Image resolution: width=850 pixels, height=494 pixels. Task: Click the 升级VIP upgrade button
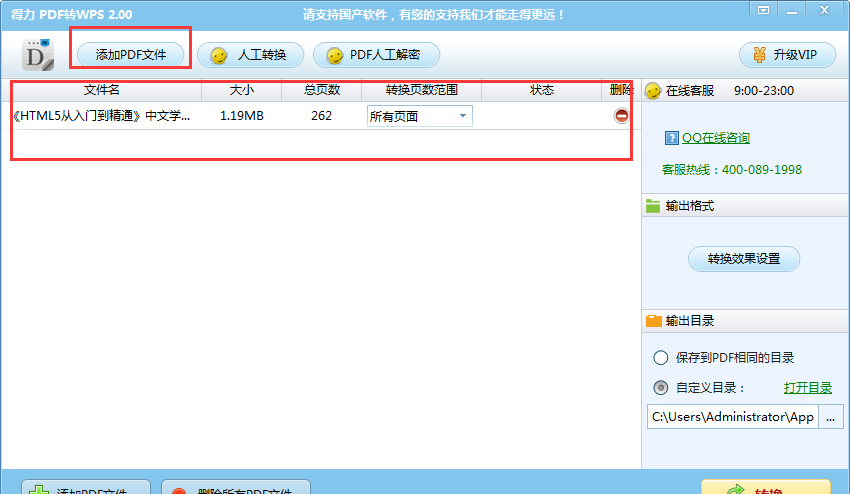pos(787,55)
